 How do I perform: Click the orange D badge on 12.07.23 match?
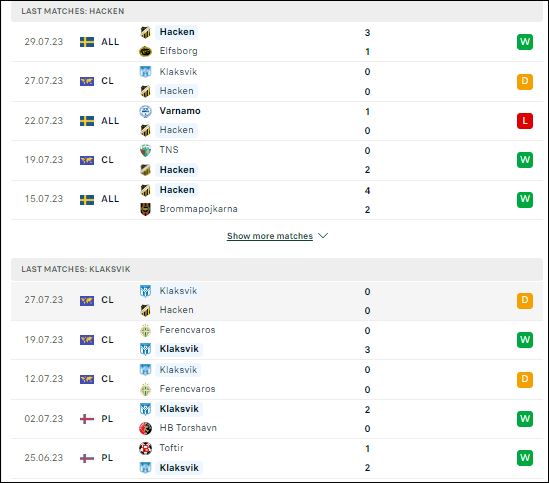[x=524, y=379]
